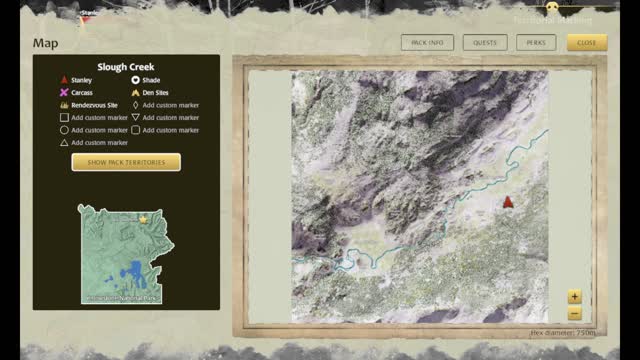
Task: Select the square custom marker icon
Action: click(64, 118)
